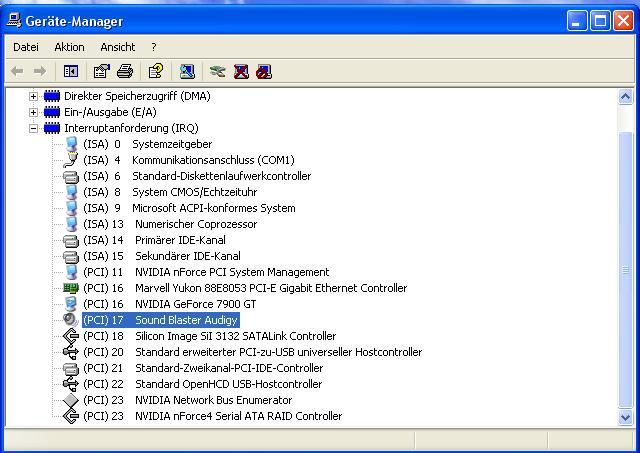Select NVIDIA GeForce 7900 GT entry

(x=170, y=304)
